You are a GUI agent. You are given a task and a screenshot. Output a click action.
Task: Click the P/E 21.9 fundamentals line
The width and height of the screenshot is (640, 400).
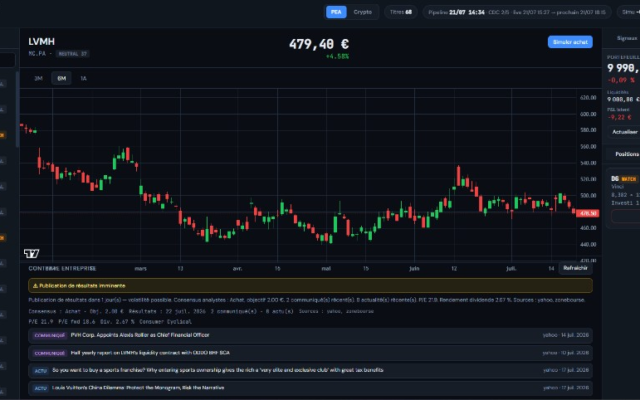pos(110,322)
